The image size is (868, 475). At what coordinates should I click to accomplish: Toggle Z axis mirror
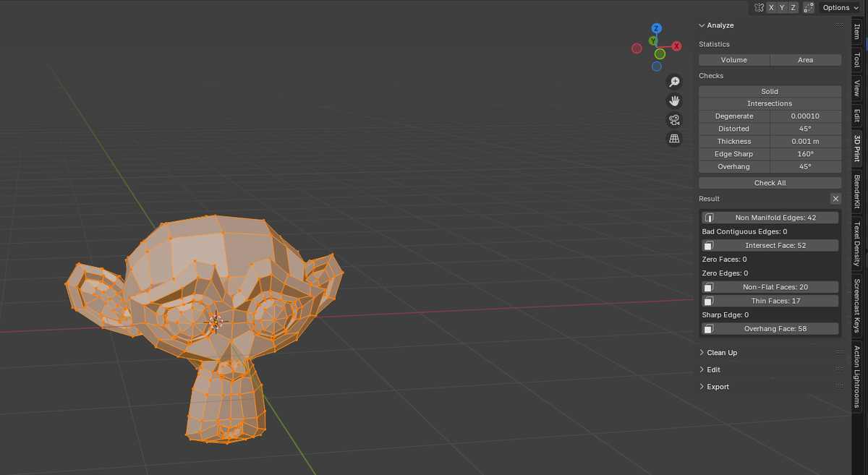point(793,7)
